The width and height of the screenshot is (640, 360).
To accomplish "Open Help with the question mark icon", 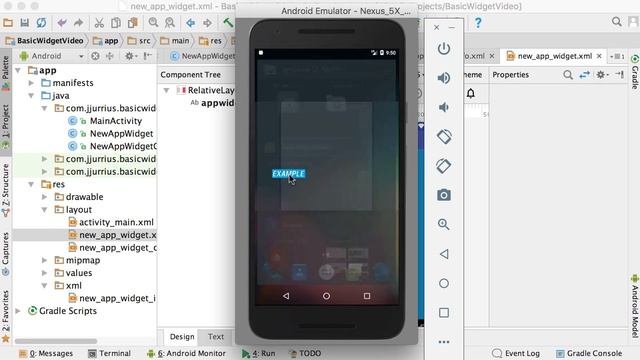I will [x=478, y=22].
